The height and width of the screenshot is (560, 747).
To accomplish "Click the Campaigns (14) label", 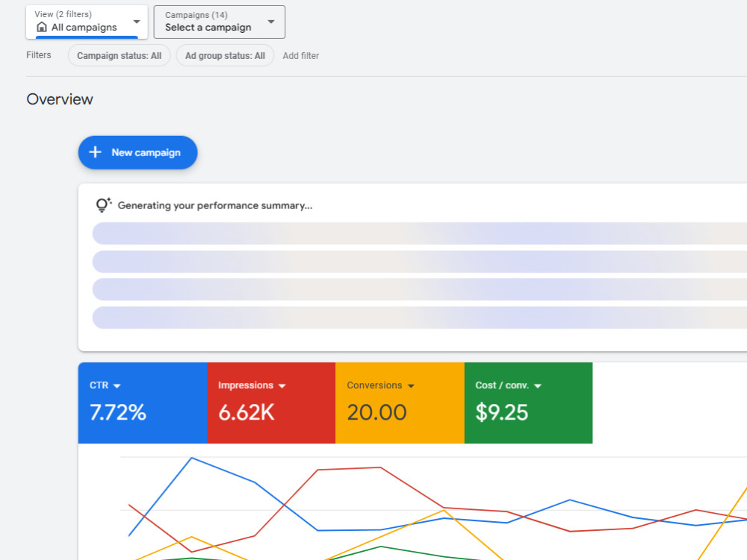I will coord(196,15).
